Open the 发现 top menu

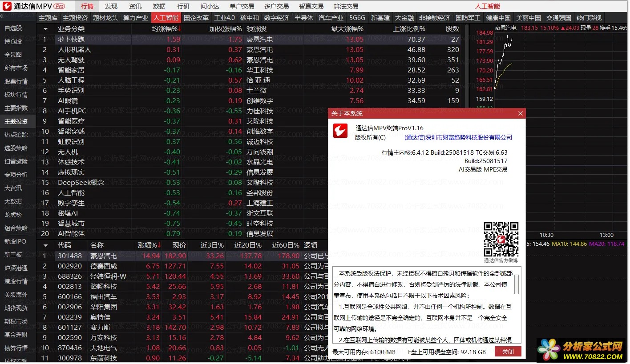(111, 6)
